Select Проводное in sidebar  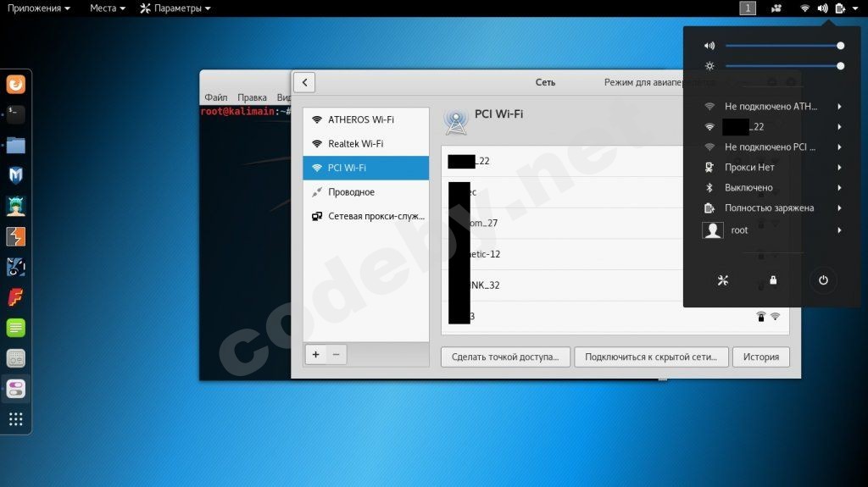point(366,192)
